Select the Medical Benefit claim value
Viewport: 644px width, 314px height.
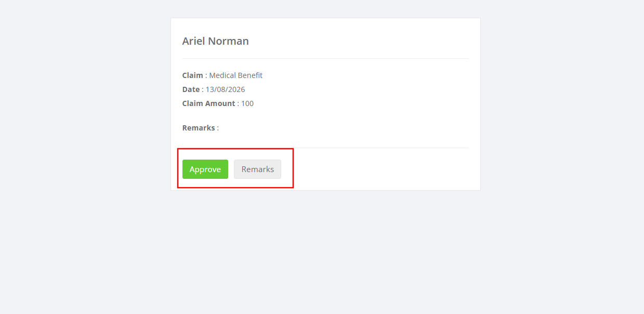click(x=235, y=75)
